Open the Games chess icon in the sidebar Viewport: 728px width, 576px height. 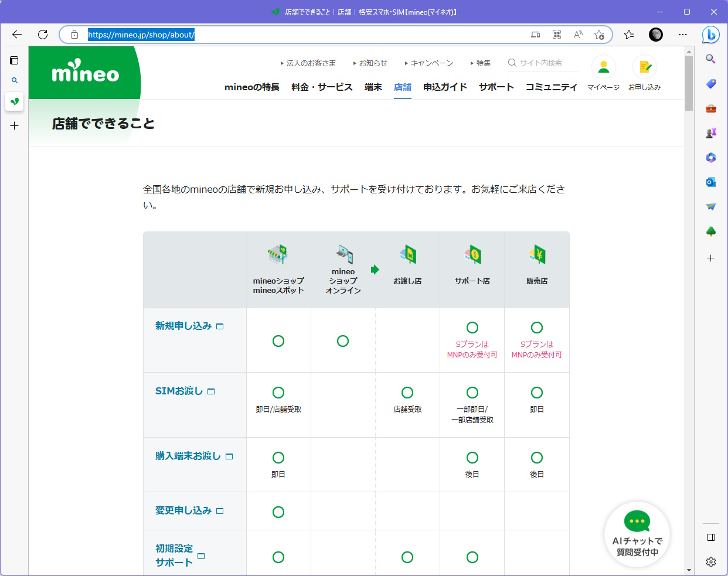click(x=710, y=133)
